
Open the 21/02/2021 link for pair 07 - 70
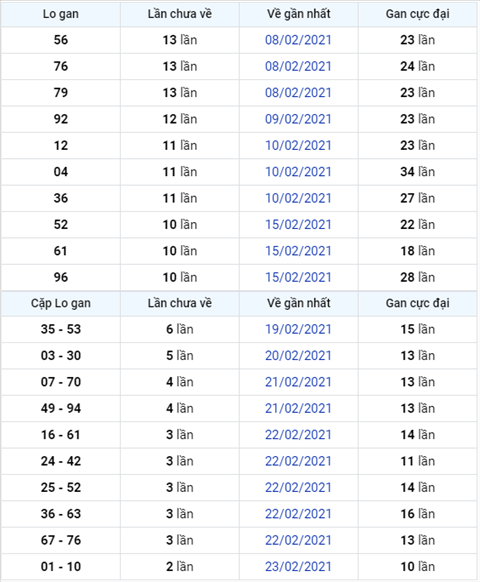click(x=298, y=382)
